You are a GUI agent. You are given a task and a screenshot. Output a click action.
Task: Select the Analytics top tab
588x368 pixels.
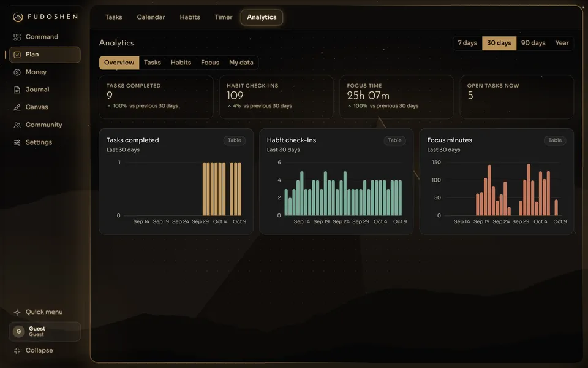[262, 17]
